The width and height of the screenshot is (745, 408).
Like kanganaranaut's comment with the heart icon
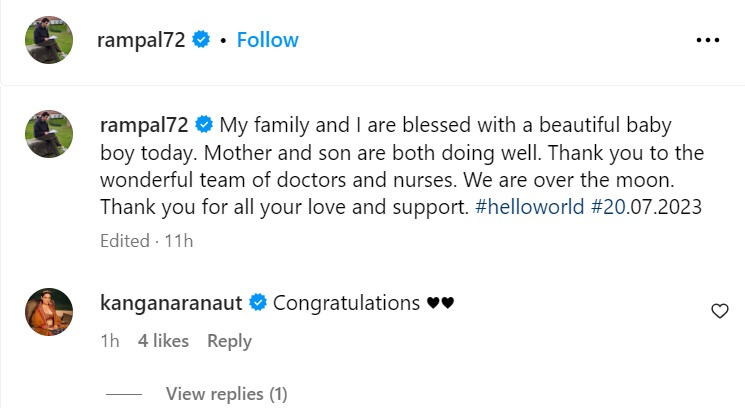pos(719,311)
